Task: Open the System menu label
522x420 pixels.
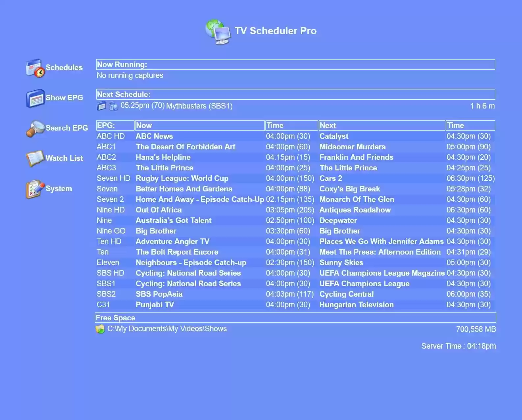Action: pos(59,188)
